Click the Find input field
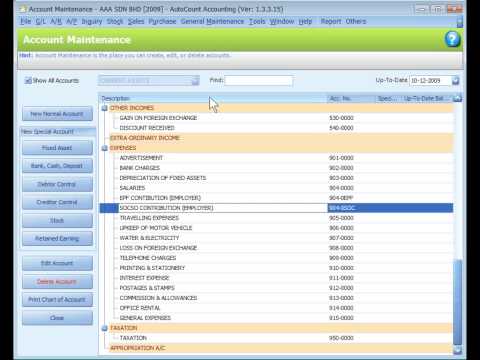 (x=259, y=81)
